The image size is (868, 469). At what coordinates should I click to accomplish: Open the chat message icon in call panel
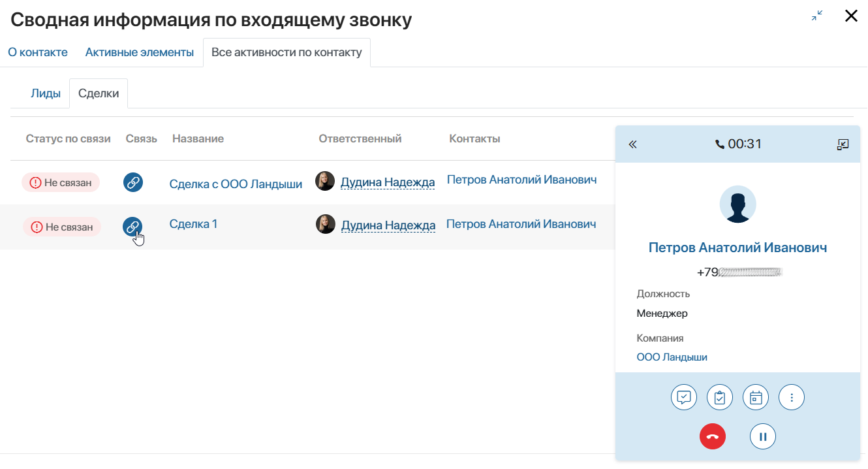coord(684,397)
